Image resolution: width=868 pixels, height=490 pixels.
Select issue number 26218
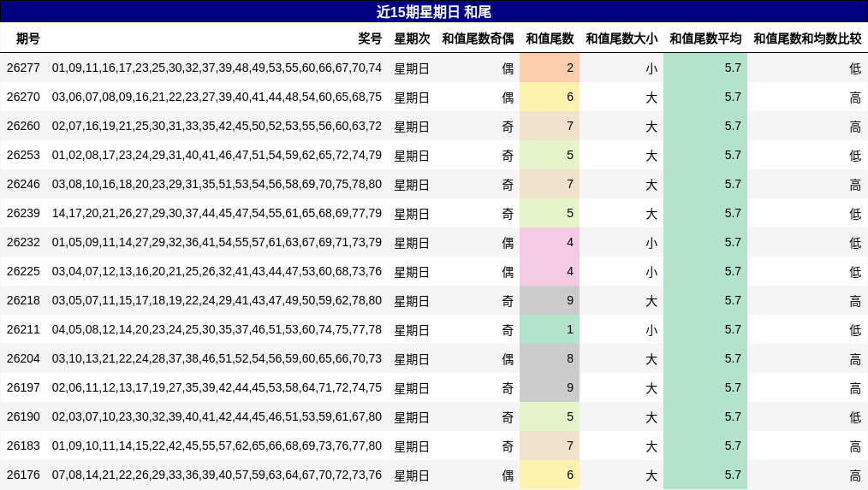[x=23, y=301]
